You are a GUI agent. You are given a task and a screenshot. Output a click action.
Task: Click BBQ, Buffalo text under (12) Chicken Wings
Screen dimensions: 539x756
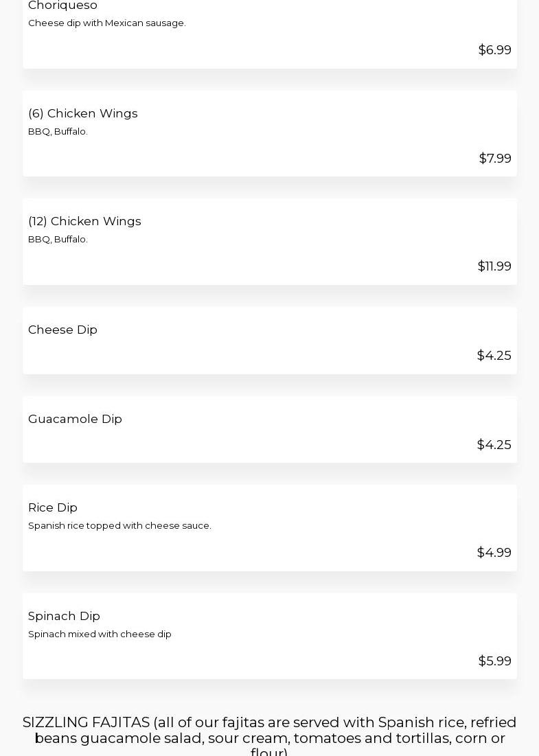click(58, 240)
